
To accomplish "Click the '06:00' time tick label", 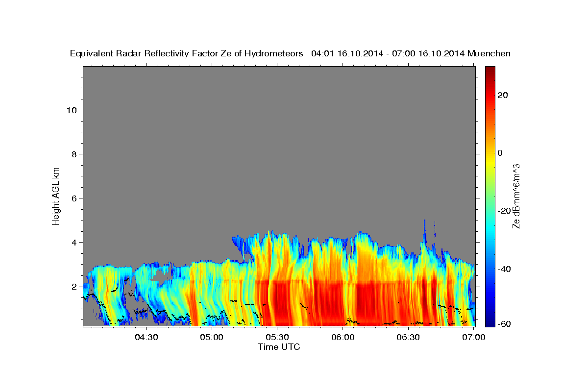I will click(x=343, y=337).
